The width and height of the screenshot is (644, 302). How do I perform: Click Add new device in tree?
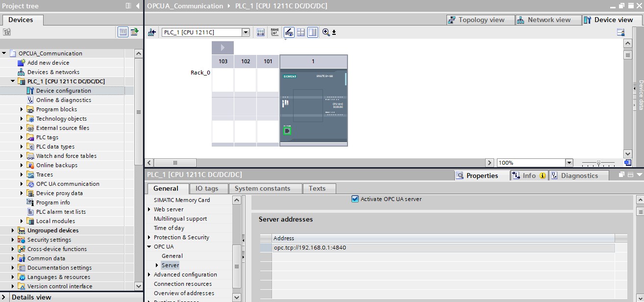click(48, 63)
